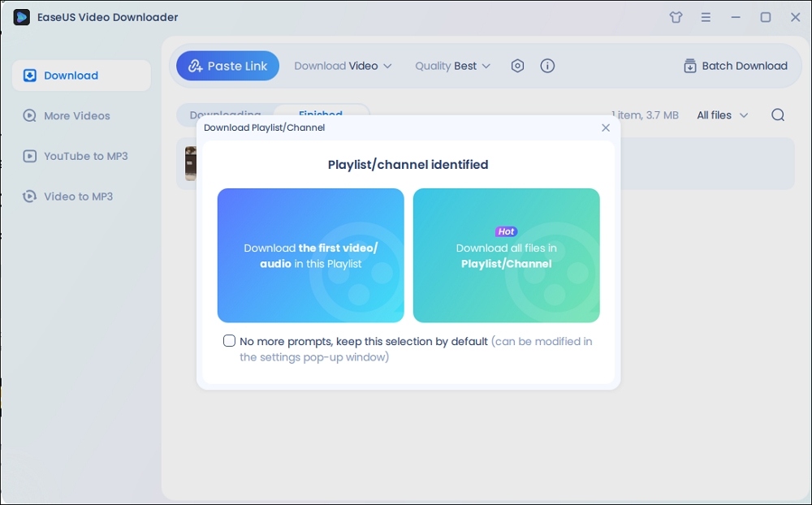
Task: Expand the All files filter dropdown
Action: (x=723, y=115)
